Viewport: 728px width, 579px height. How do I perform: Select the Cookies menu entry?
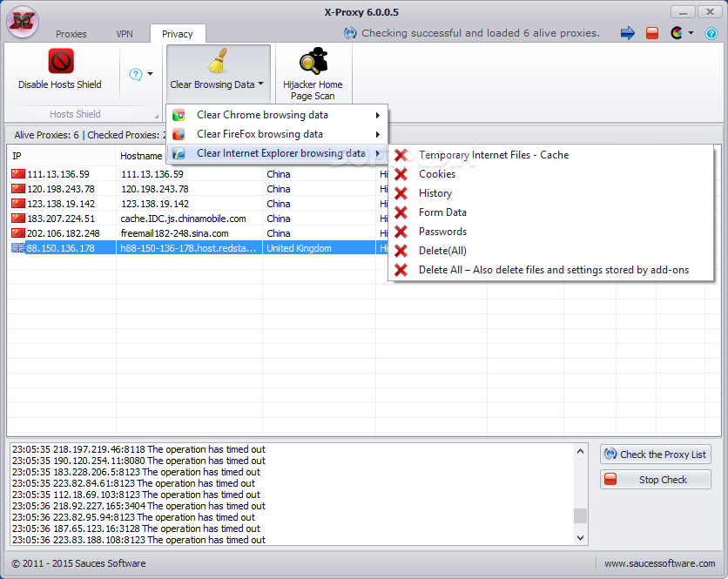(551, 174)
